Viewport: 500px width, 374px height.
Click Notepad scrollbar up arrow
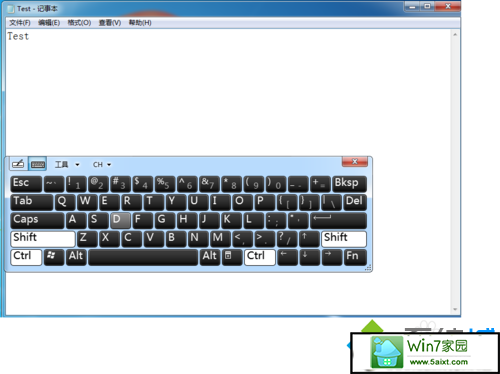click(x=455, y=34)
